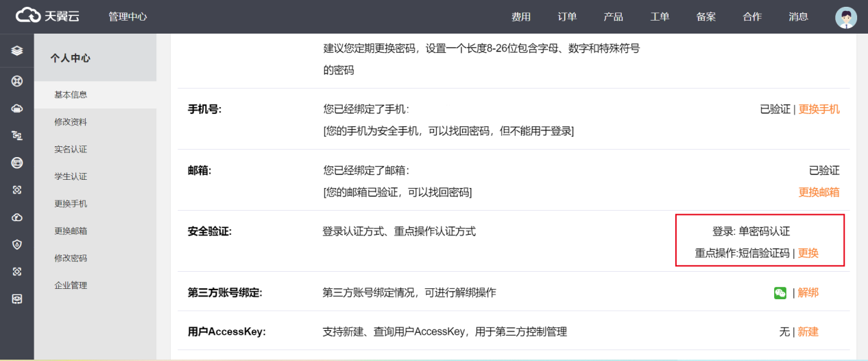Open the network hierarchy icon in left rail
Viewport: 868px width, 361px height.
(x=17, y=136)
